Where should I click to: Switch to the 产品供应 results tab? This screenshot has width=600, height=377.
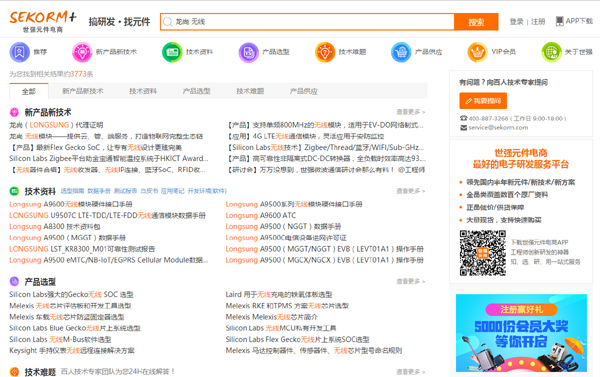[x=303, y=91]
